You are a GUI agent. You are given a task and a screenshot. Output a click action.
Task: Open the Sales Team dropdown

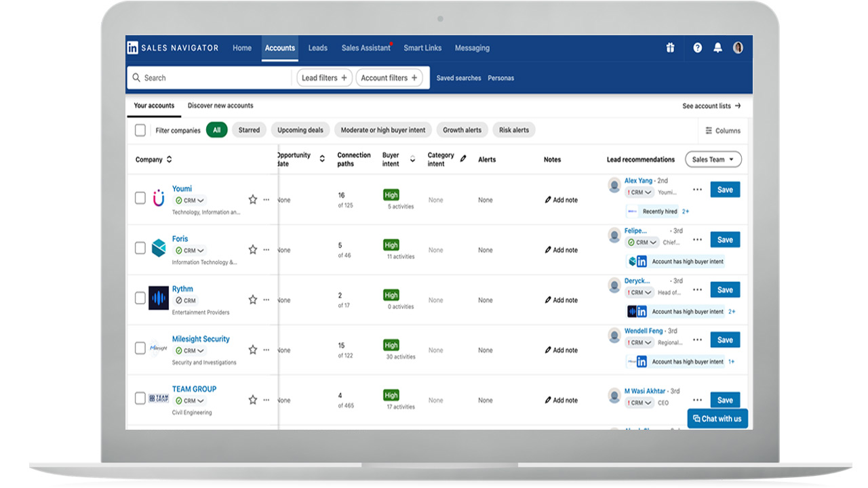point(713,160)
